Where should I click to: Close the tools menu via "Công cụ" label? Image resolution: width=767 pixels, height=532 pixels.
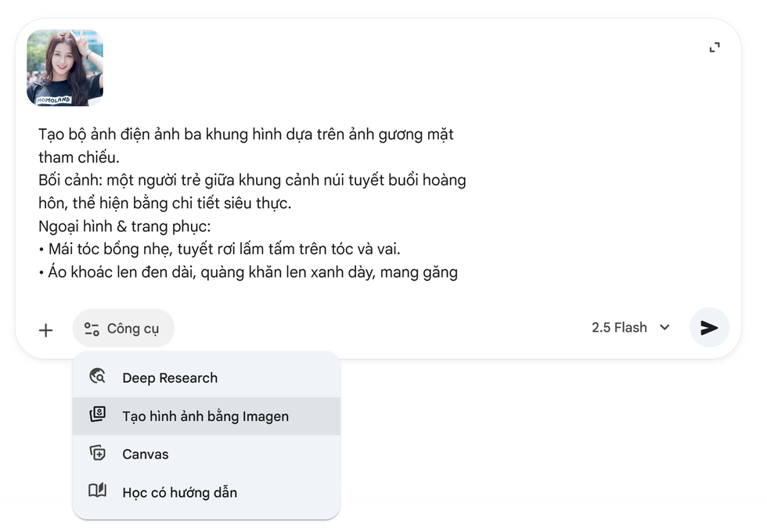pyautogui.click(x=133, y=329)
